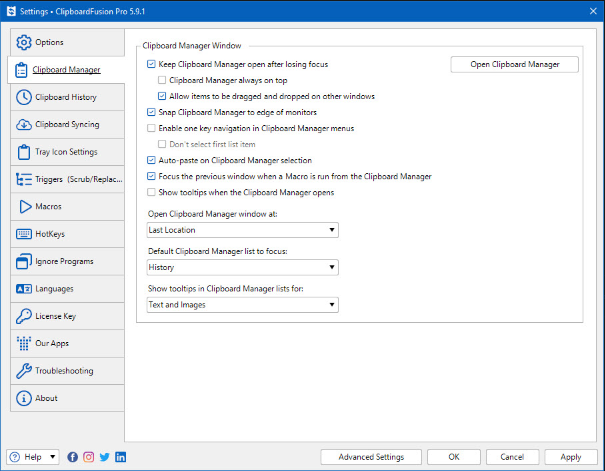Click the Languages AZ icon
Image resolution: width=605 pixels, height=471 pixels.
(24, 289)
